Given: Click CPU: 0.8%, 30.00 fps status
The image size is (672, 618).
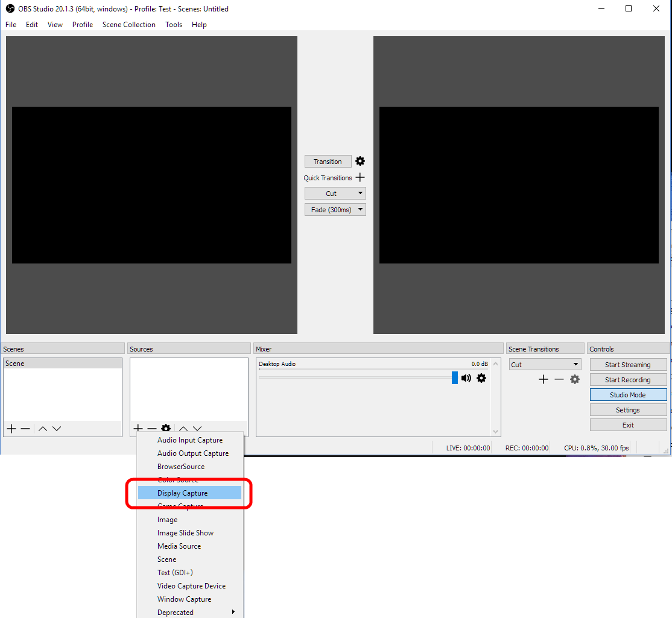Looking at the screenshot, I should [x=596, y=448].
